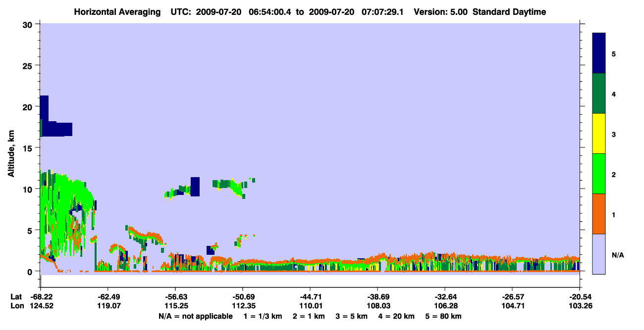Click 'Standard Daytime' in the title
The height and width of the screenshot is (330, 644).
pos(509,12)
